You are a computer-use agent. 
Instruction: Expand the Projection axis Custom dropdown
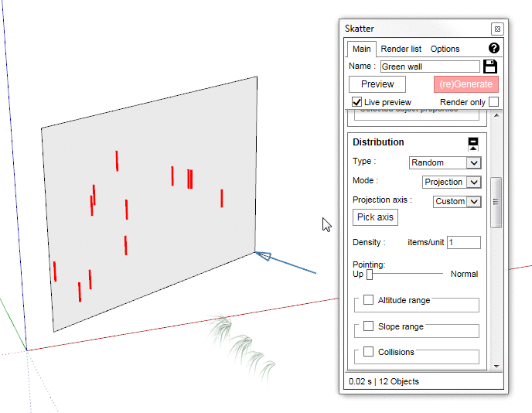tap(457, 201)
